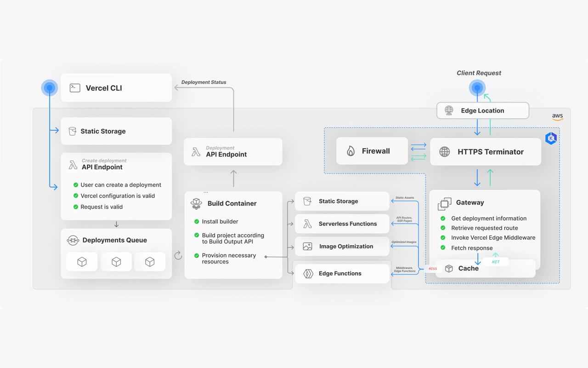Click check mark next to Get deployment information

coord(443,218)
